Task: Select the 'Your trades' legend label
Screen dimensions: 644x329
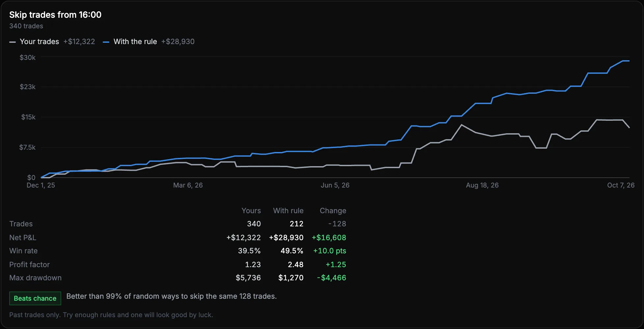Action: pos(40,41)
